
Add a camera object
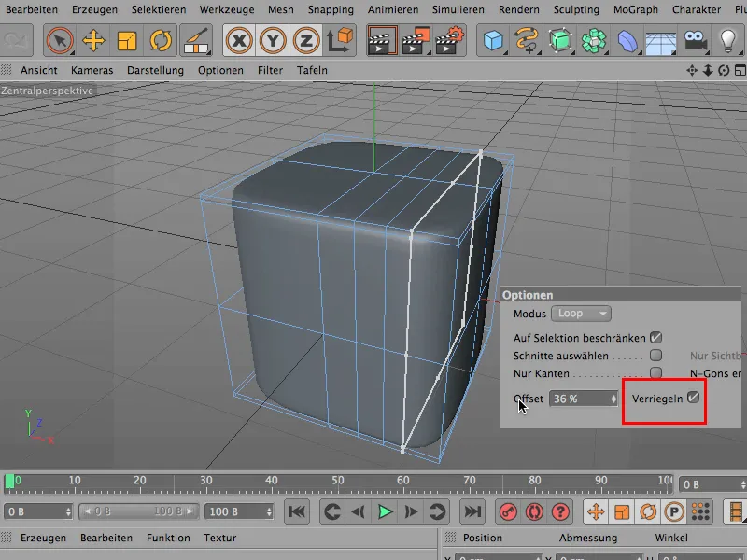pos(695,40)
